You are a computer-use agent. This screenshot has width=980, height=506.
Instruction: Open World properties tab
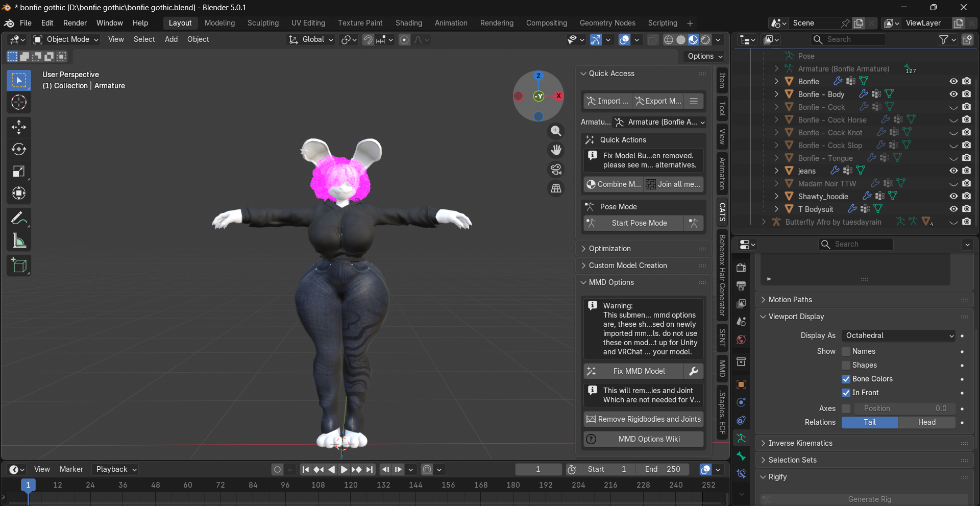(x=741, y=340)
